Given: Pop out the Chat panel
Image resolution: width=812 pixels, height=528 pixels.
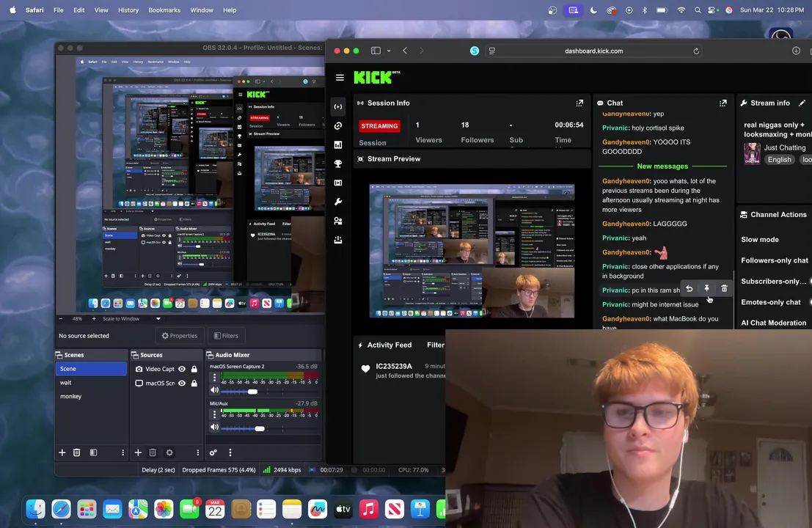Looking at the screenshot, I should (723, 103).
